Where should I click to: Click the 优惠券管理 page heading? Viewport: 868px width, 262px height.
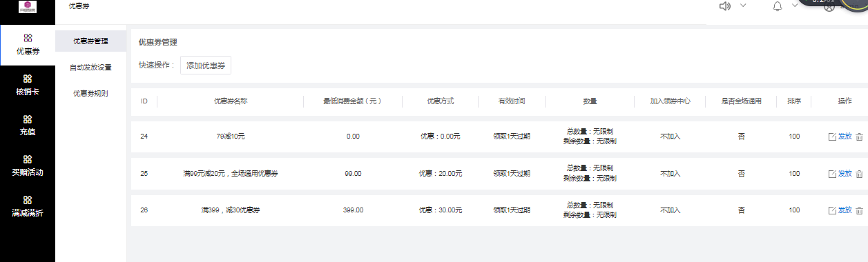158,42
